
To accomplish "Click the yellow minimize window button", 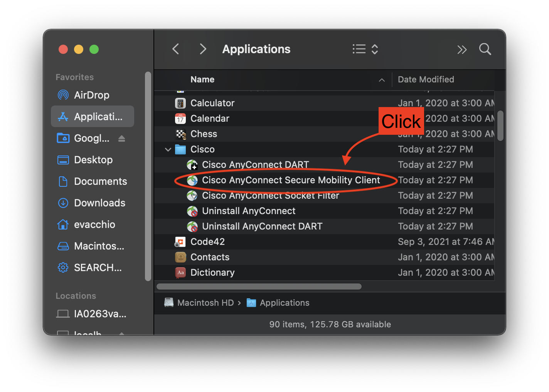I will [x=79, y=49].
